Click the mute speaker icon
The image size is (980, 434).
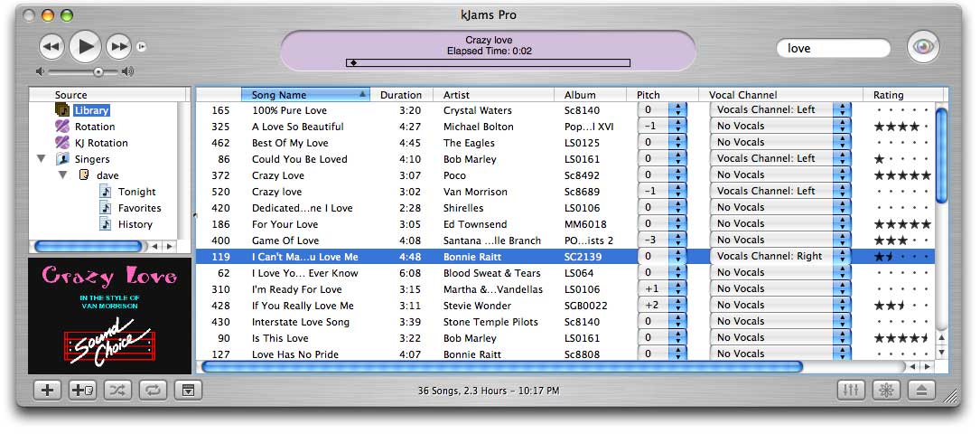point(41,72)
